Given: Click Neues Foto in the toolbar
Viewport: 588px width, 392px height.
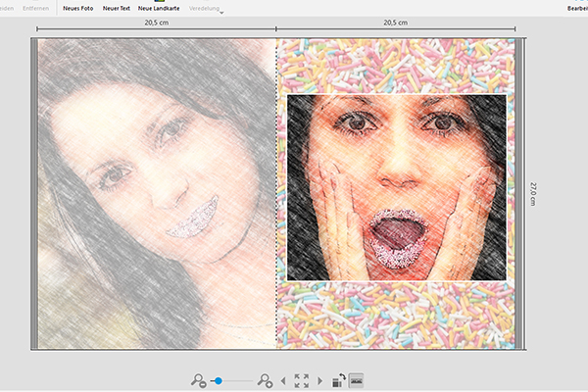Looking at the screenshot, I should (78, 8).
